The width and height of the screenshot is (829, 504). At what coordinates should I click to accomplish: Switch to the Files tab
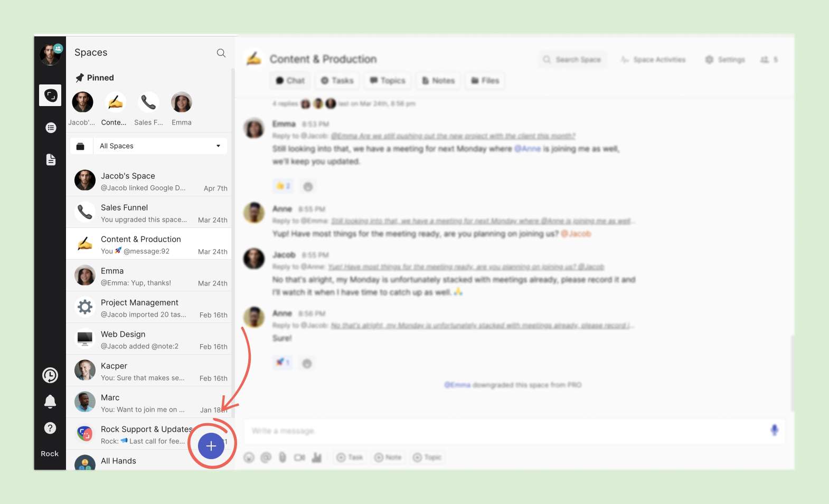tap(485, 81)
